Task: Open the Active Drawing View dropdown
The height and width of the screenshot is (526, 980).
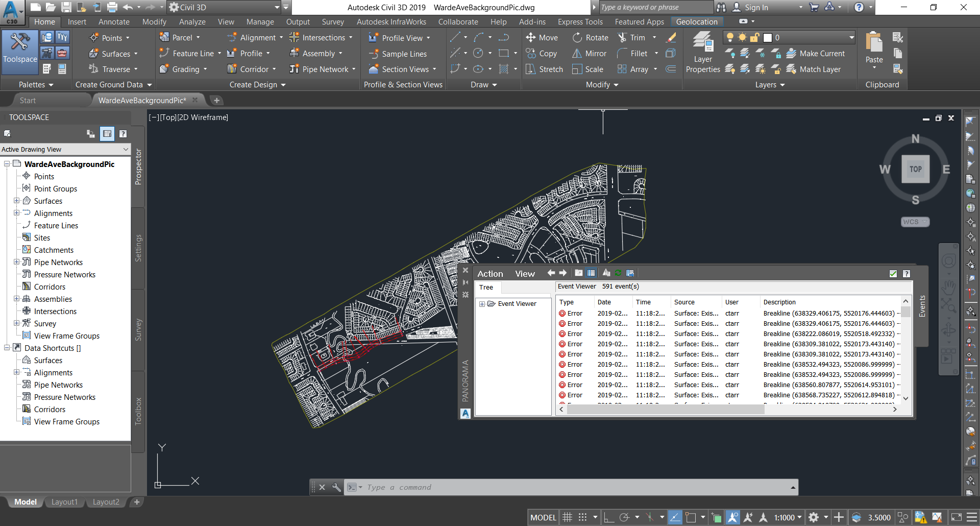Action: [x=126, y=149]
